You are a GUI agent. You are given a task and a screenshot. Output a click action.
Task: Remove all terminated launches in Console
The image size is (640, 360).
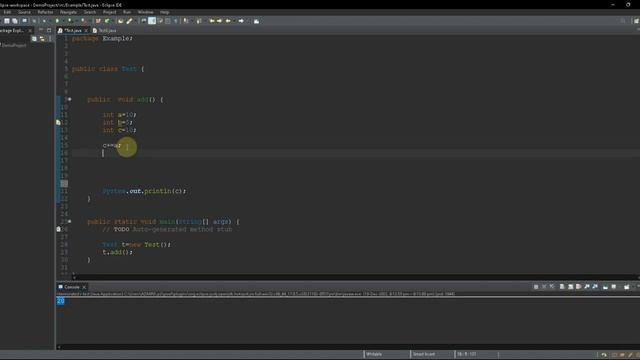click(x=552, y=287)
